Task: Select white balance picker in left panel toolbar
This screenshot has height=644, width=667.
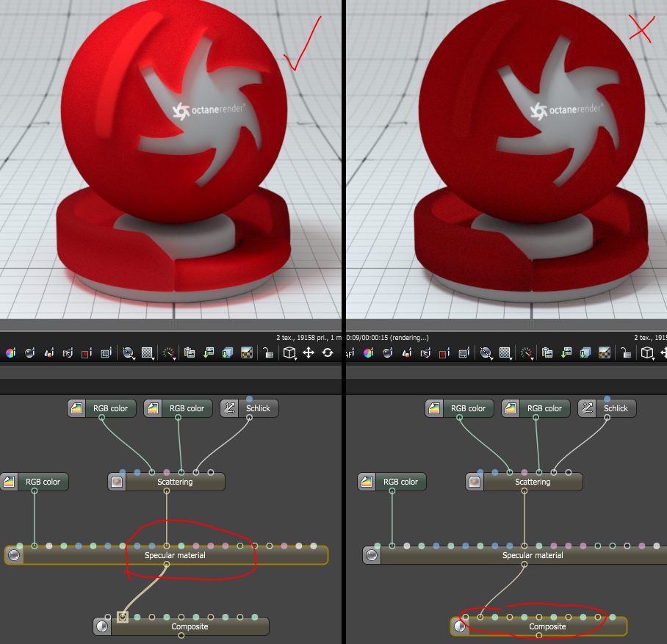Action: pos(11,352)
